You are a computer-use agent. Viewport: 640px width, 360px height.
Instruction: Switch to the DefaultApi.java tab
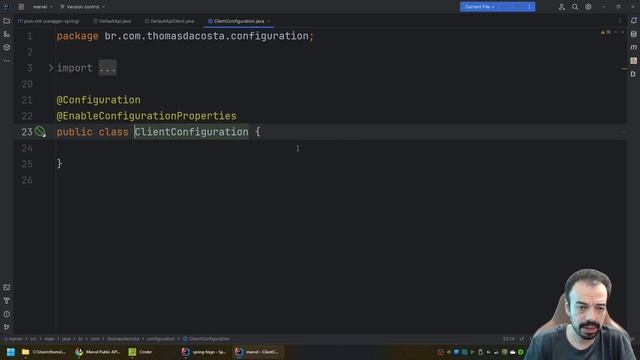click(112, 21)
